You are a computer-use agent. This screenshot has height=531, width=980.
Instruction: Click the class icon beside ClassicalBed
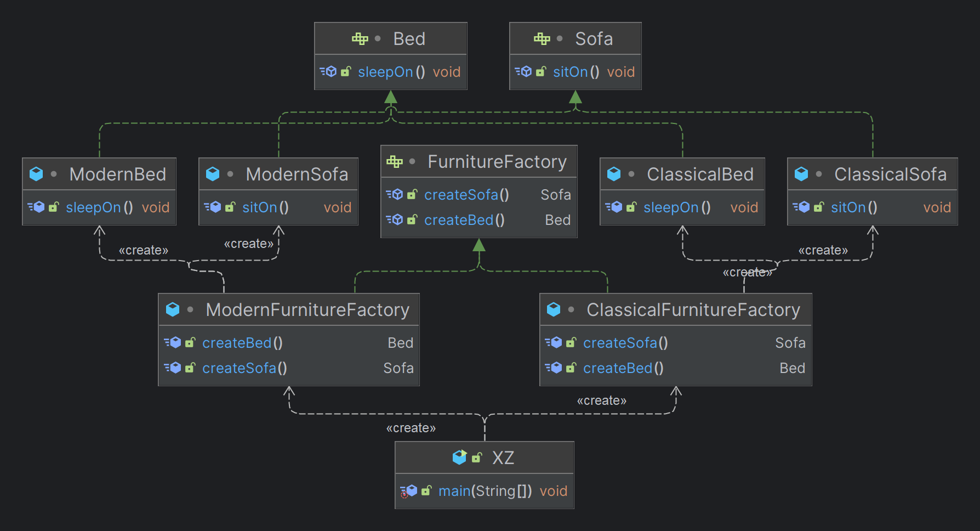coord(614,174)
